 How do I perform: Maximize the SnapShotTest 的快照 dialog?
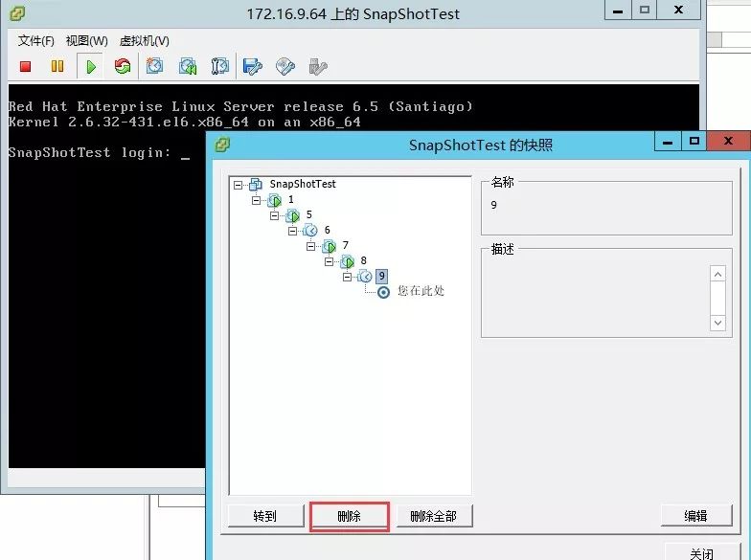pos(694,142)
